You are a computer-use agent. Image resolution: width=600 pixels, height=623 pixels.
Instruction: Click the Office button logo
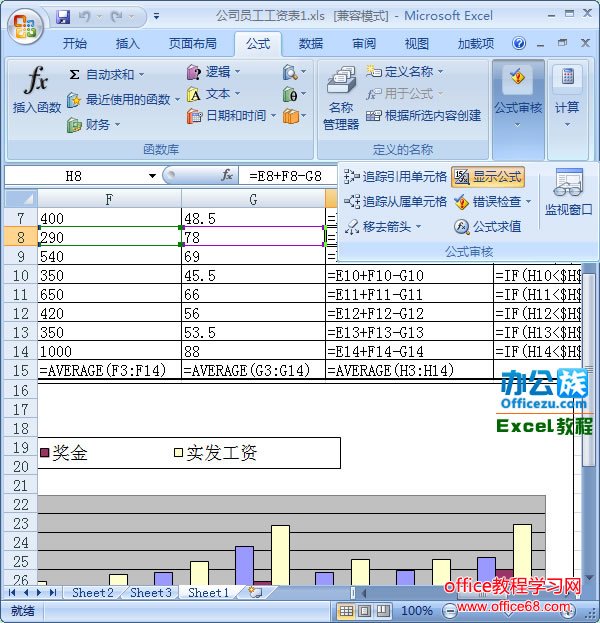click(25, 26)
